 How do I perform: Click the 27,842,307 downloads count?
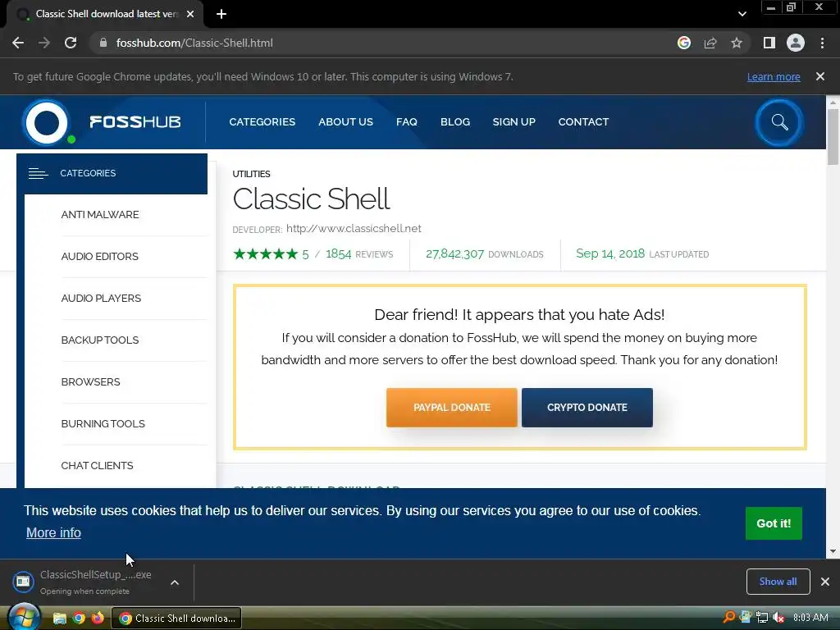454,254
